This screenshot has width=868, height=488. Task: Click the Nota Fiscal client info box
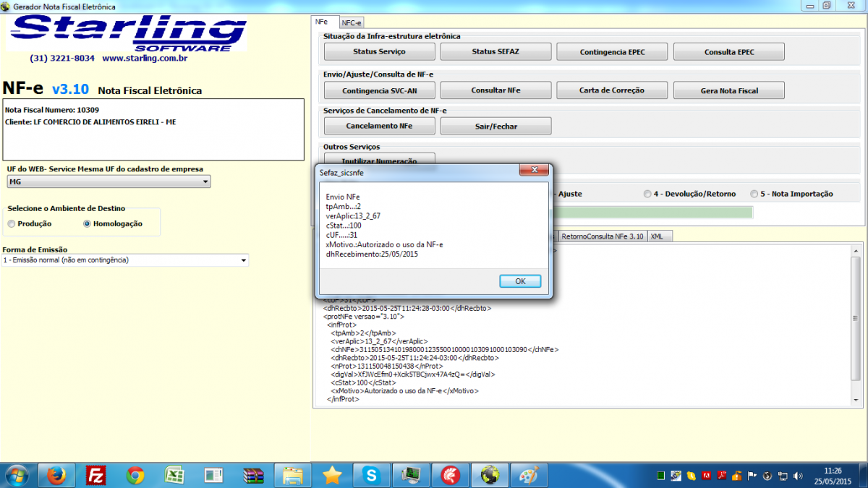(153, 129)
